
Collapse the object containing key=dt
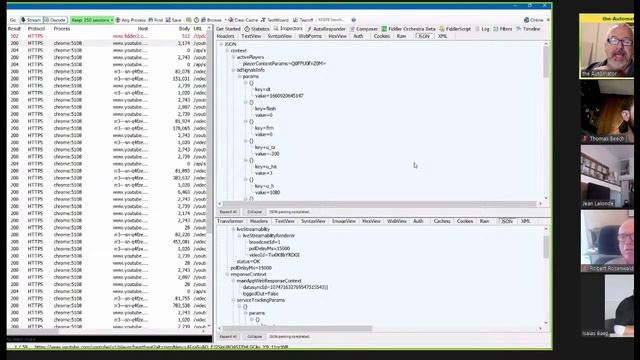point(246,83)
